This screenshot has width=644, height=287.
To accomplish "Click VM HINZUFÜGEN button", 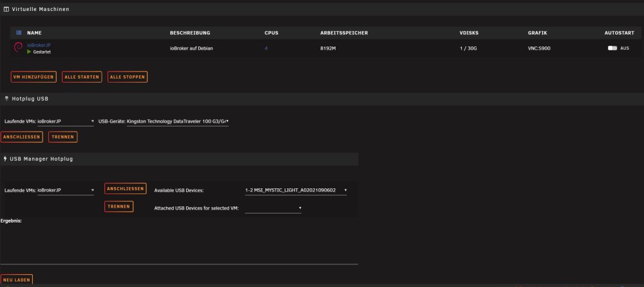I will (33, 77).
